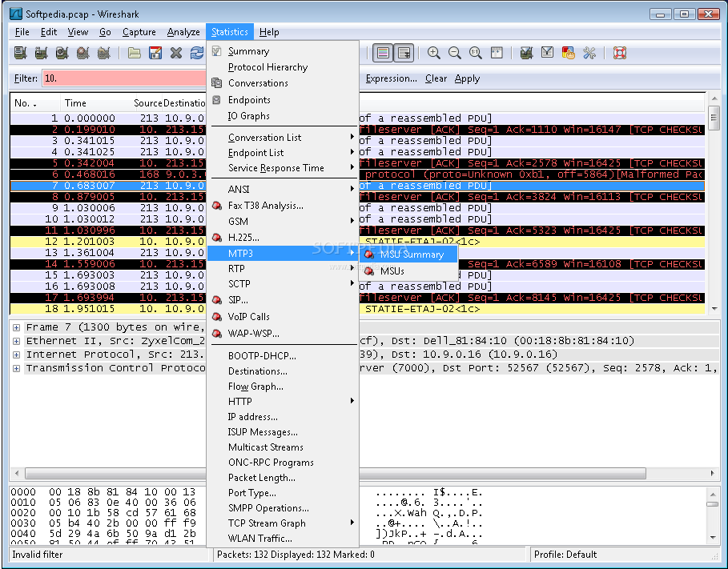Click Profile: Default in status bar

tap(565, 555)
